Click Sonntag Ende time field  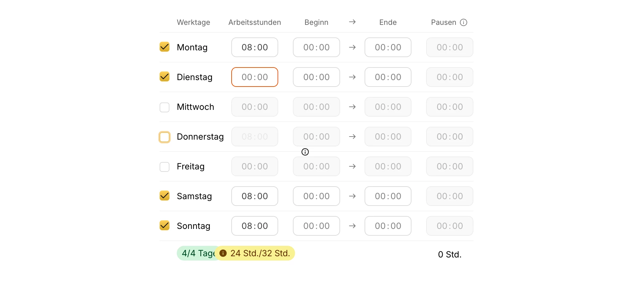tap(388, 226)
